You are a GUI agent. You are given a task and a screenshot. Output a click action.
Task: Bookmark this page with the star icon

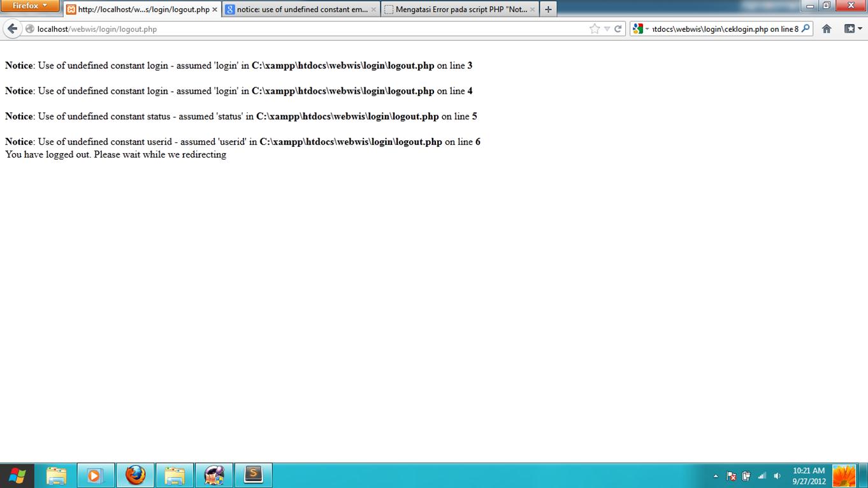click(x=595, y=29)
